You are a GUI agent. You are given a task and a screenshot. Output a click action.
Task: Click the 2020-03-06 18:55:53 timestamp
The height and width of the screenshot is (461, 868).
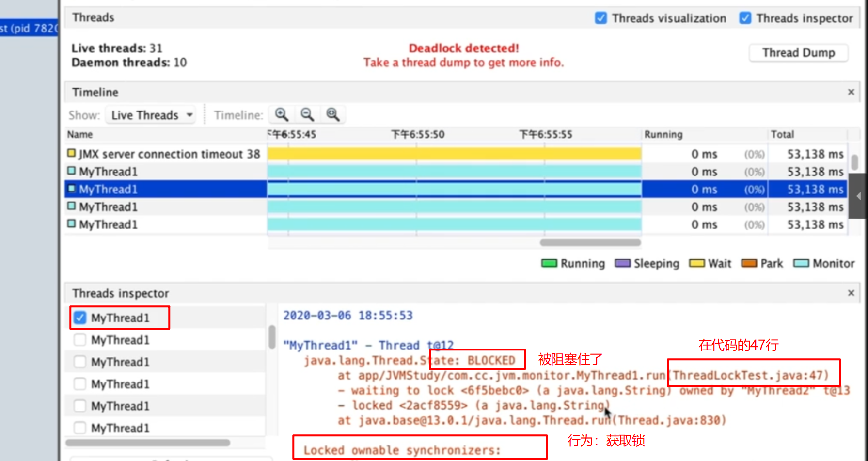pos(348,316)
